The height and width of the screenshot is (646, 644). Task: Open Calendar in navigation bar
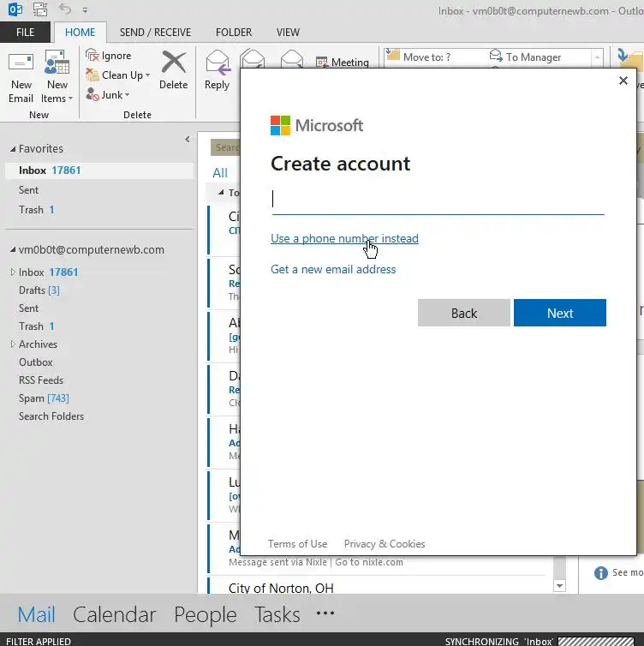tap(115, 614)
